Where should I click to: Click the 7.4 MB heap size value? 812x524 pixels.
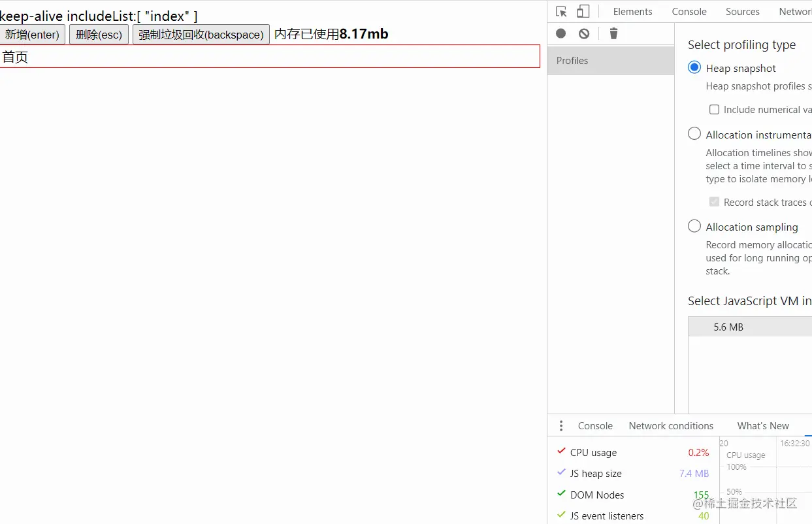pyautogui.click(x=694, y=474)
